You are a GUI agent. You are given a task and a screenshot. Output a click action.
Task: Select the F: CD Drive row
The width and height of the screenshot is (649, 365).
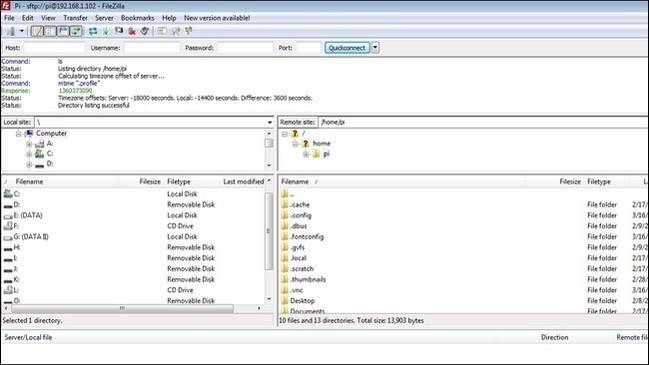[132, 226]
